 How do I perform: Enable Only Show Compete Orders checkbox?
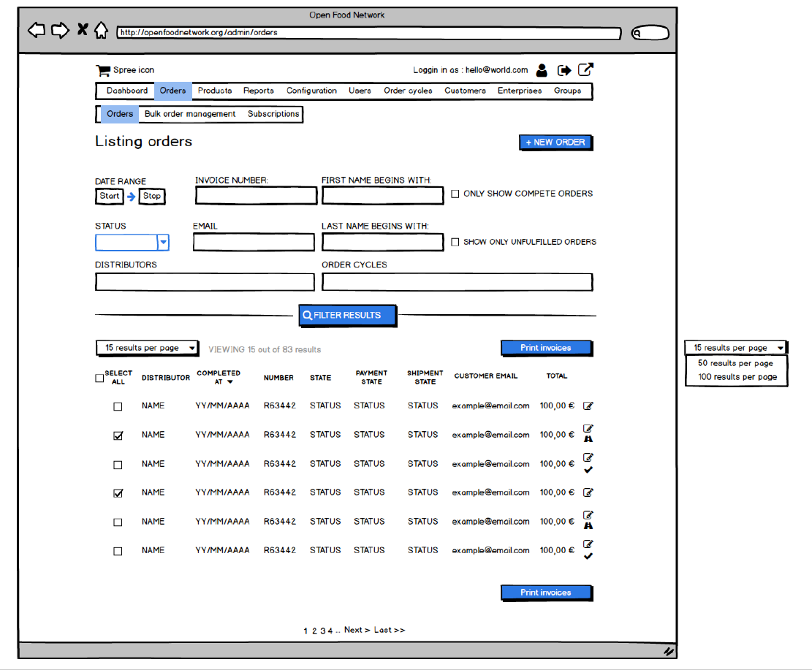tap(455, 194)
